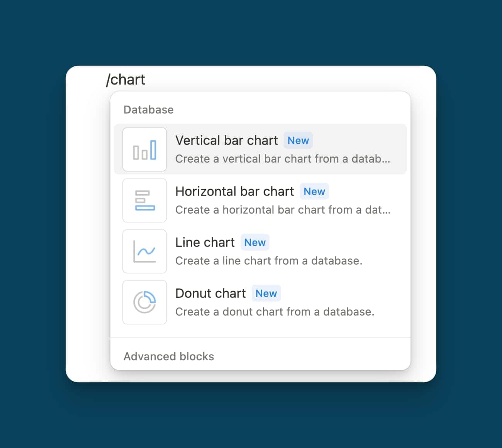Click into the '/chart' slash command text
Screen dimensions: 502x448
tap(126, 80)
